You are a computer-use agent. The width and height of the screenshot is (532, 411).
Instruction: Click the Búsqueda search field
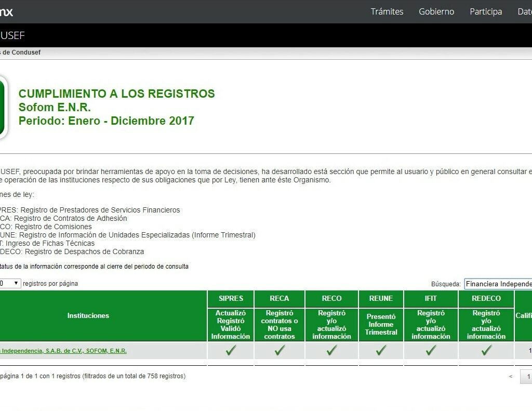(x=498, y=284)
